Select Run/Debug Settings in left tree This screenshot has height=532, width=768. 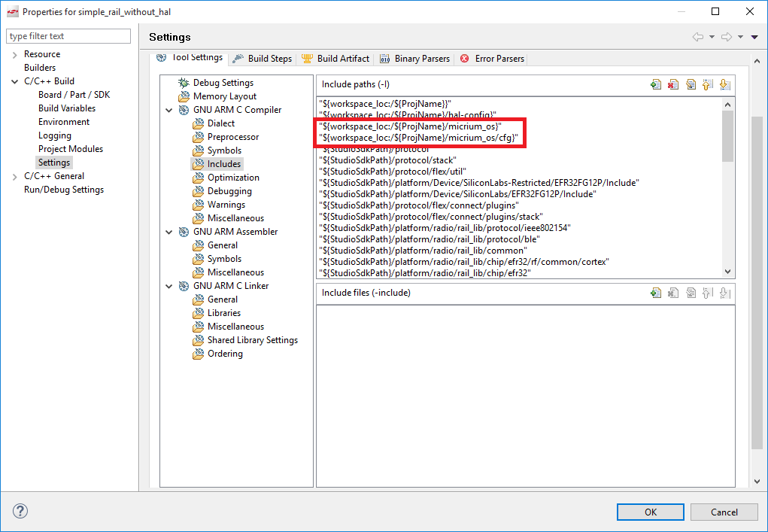pos(64,190)
